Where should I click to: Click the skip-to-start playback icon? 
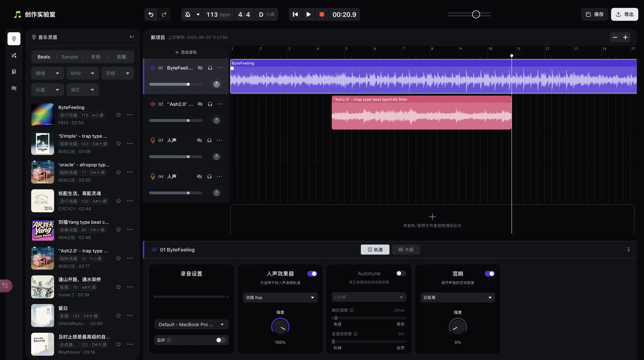click(295, 14)
